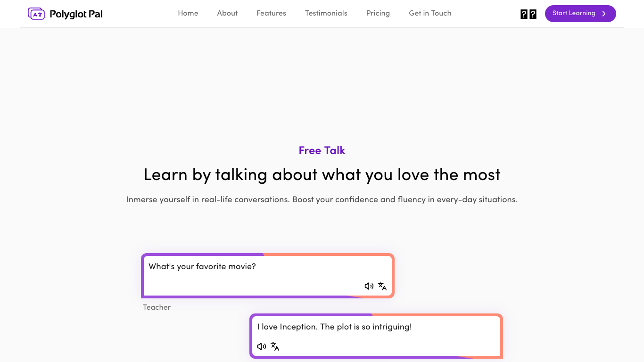Click the Teacher label under the bubble
Viewport: 644px width, 362px height.
pos(157,307)
